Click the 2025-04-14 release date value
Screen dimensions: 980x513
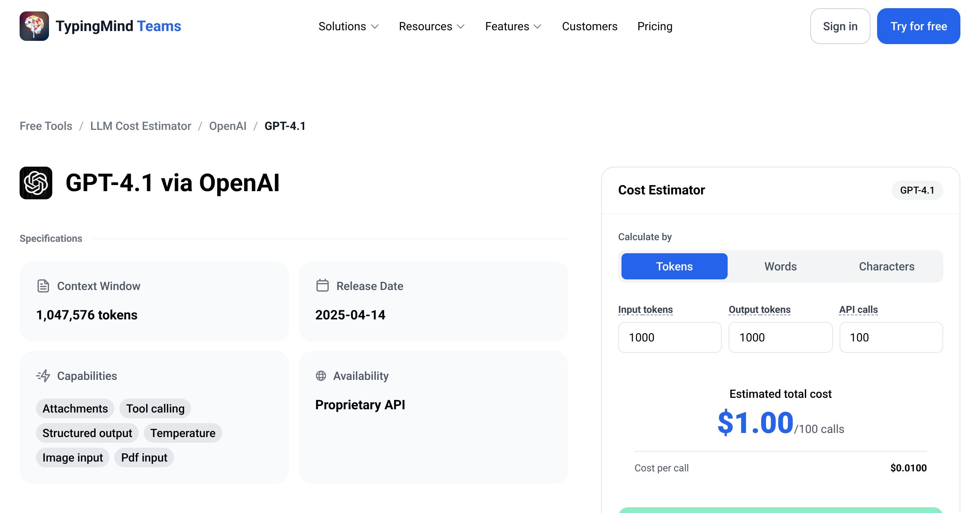coord(350,315)
